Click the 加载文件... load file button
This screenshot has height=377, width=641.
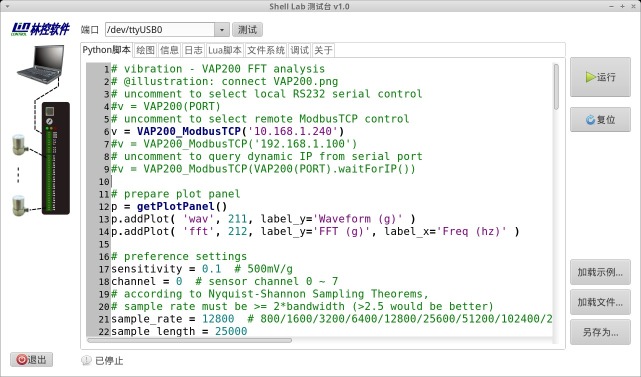(600, 302)
